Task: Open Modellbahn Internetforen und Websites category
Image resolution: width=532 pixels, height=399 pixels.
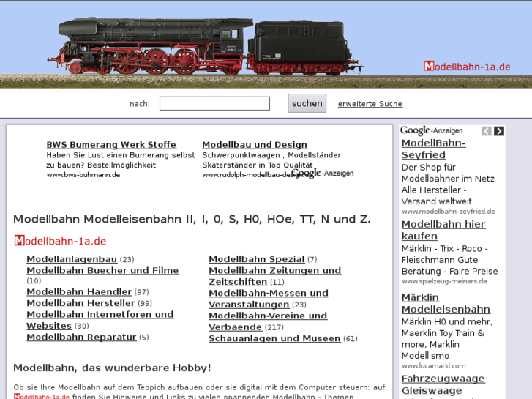Action: point(100,320)
